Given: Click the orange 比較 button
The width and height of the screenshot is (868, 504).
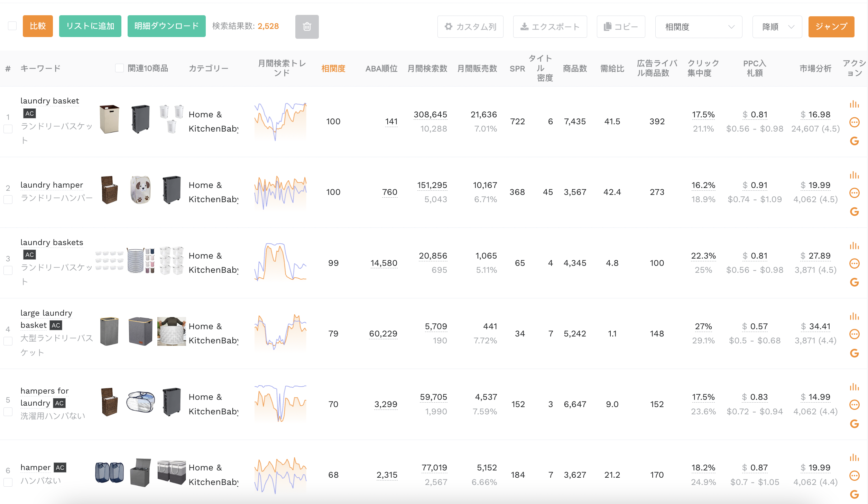Looking at the screenshot, I should click(x=38, y=26).
